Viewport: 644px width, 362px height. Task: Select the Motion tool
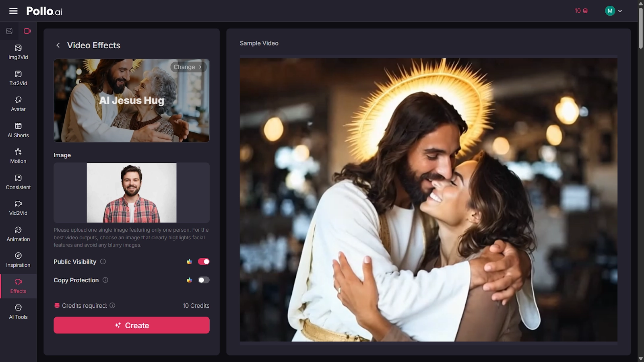18,155
